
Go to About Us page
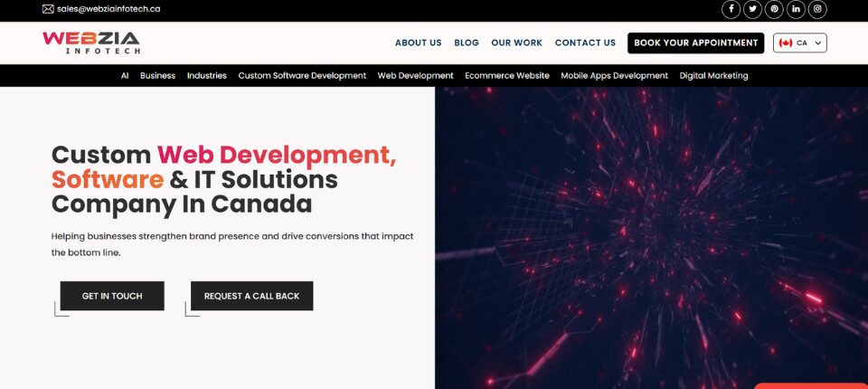click(x=418, y=43)
